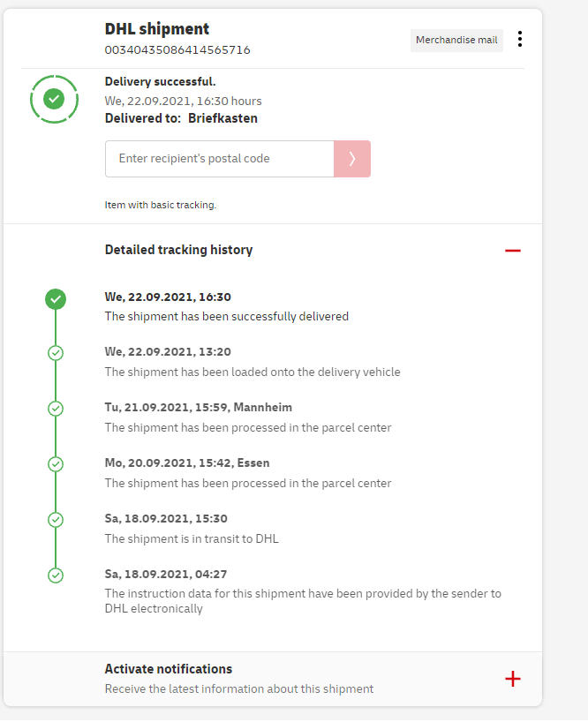Click the shipment tracking number
This screenshot has height=722, width=588.
coord(177,50)
